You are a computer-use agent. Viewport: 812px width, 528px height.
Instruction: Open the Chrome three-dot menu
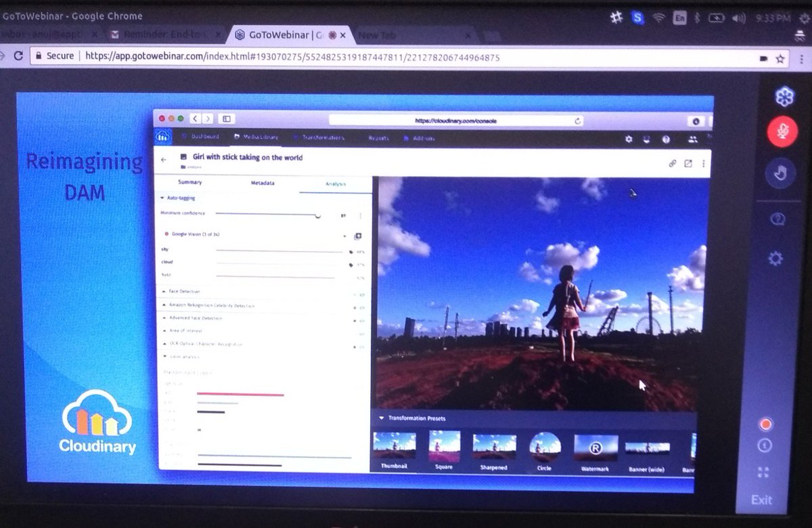[802, 59]
